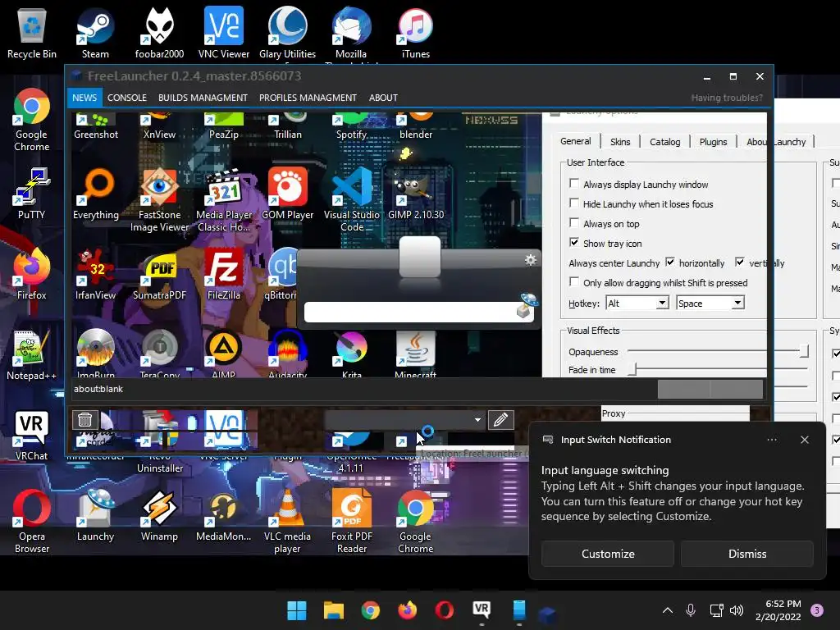
Task: Open the Plugins tab in Launchy options
Action: (713, 142)
